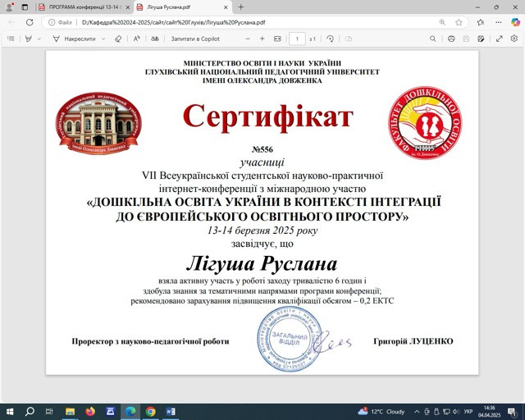This screenshot has width=525, height=420.
Task: Click the page number input field
Action: (x=297, y=39)
